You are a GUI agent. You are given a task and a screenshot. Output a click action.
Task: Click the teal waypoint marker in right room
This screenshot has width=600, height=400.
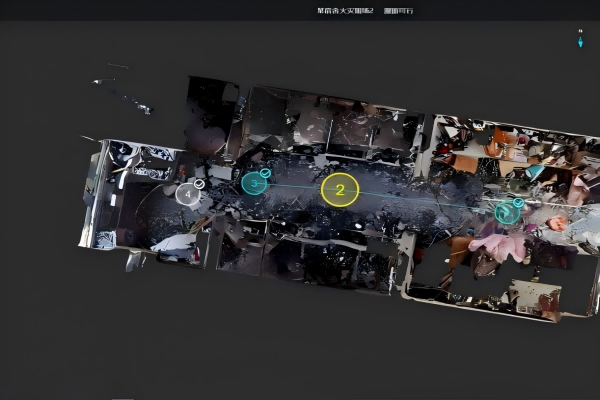click(507, 213)
